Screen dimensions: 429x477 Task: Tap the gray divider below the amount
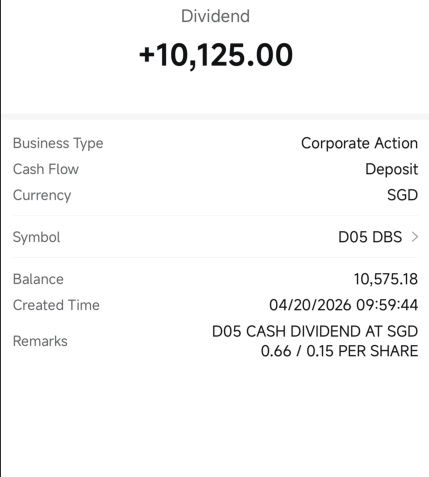pyautogui.click(x=215, y=117)
